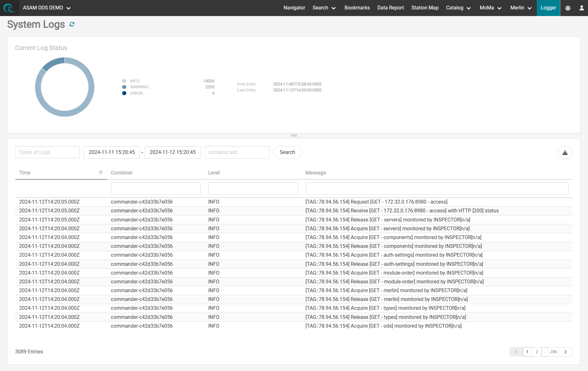Expand the Catalog menu
588x371 pixels.
click(458, 8)
